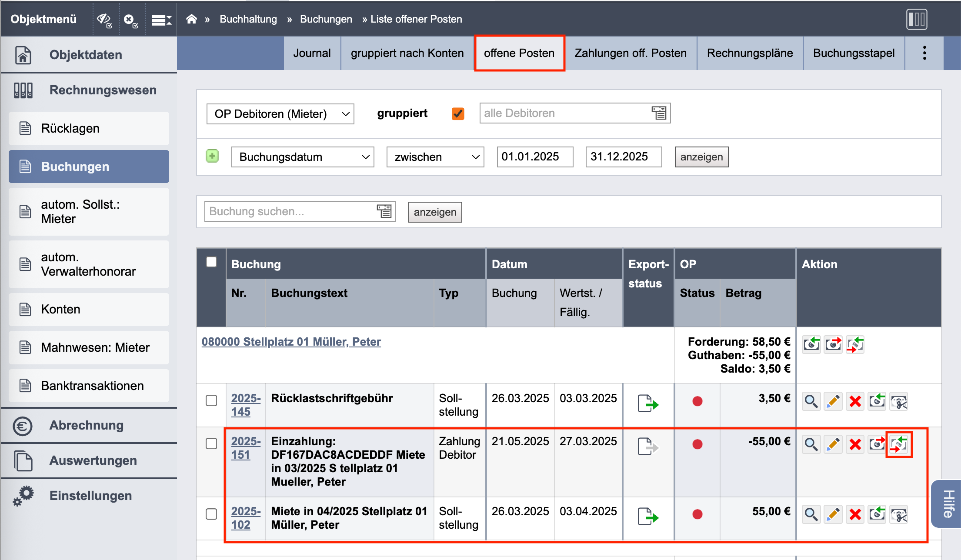Open Mahnwesen: Mieter in sidebar
Viewport: 961px width, 560px height.
tap(89, 347)
